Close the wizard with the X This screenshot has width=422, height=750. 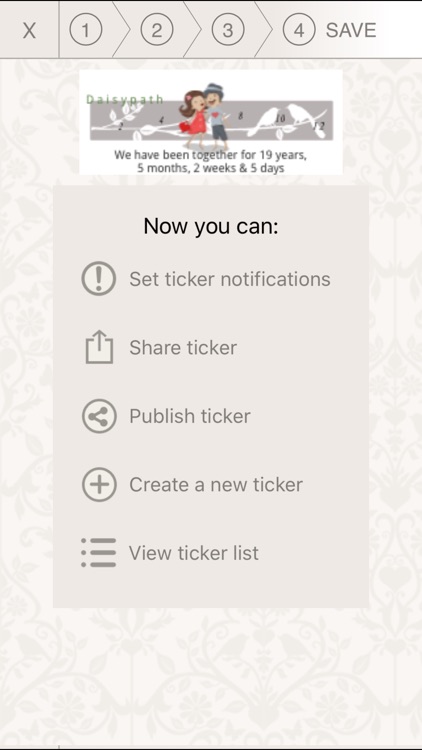(29, 31)
